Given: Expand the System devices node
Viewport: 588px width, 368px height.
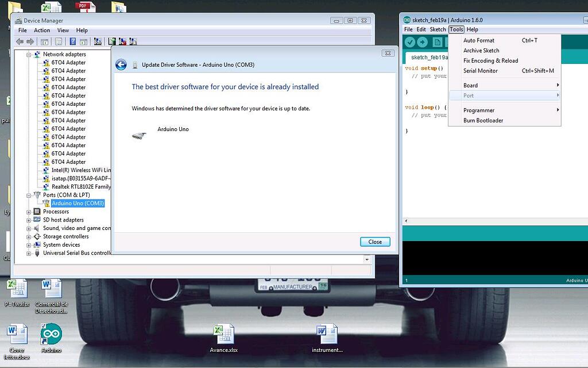Looking at the screenshot, I should tap(29, 245).
